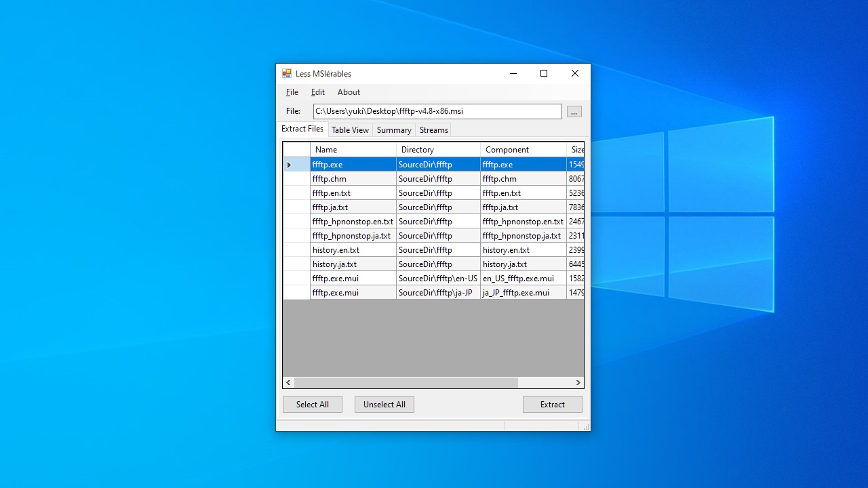Click the Size column header

(x=576, y=150)
